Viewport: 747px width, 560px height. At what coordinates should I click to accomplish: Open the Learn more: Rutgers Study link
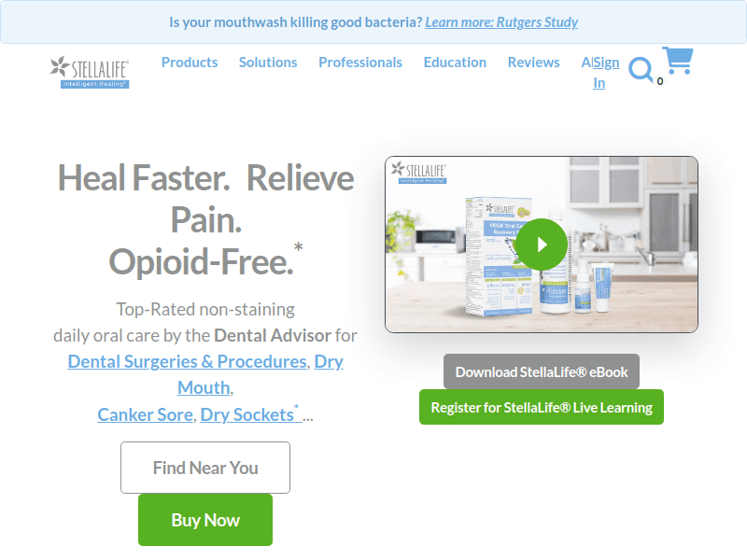pyautogui.click(x=501, y=22)
